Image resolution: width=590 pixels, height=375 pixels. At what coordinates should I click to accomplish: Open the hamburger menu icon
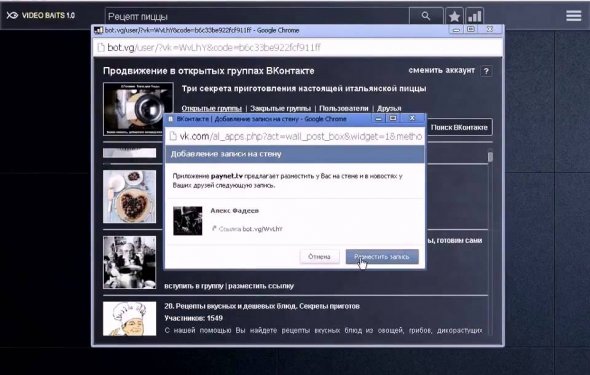(x=573, y=16)
